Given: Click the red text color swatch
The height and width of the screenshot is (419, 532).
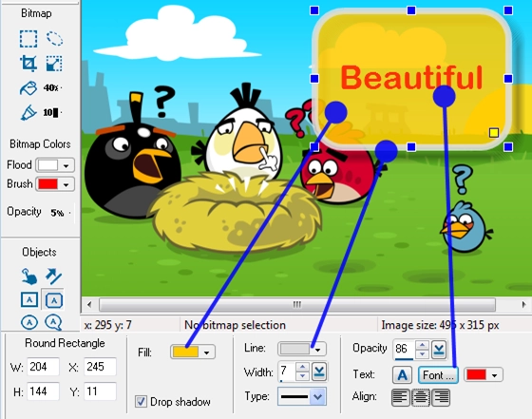Looking at the screenshot, I should (476, 375).
